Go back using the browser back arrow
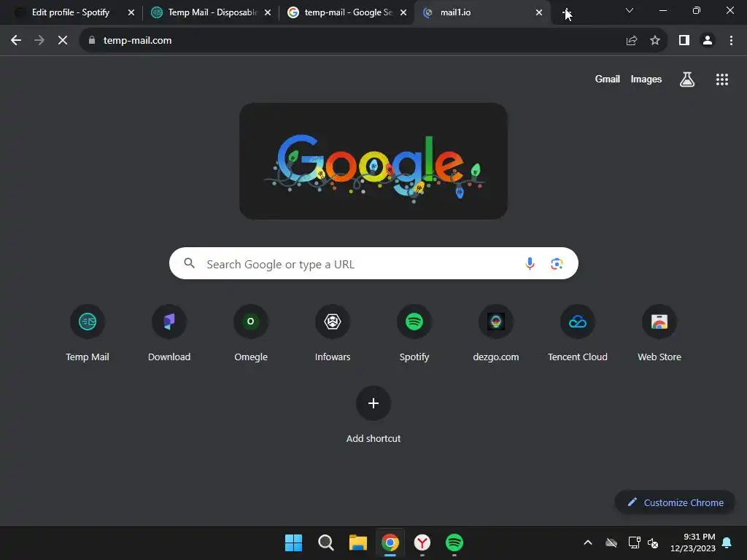 pyautogui.click(x=16, y=41)
